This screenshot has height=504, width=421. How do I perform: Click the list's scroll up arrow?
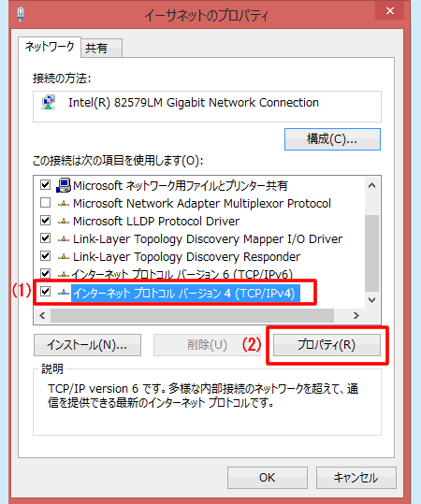[372, 185]
